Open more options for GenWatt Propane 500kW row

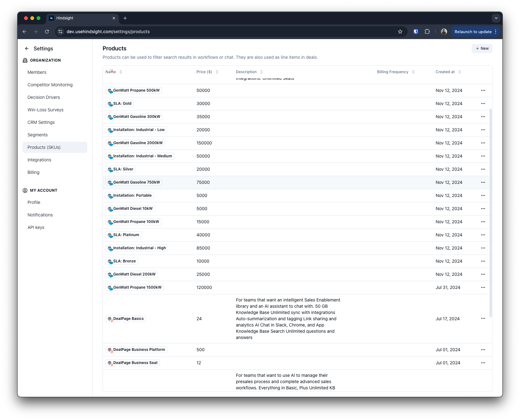pos(483,90)
